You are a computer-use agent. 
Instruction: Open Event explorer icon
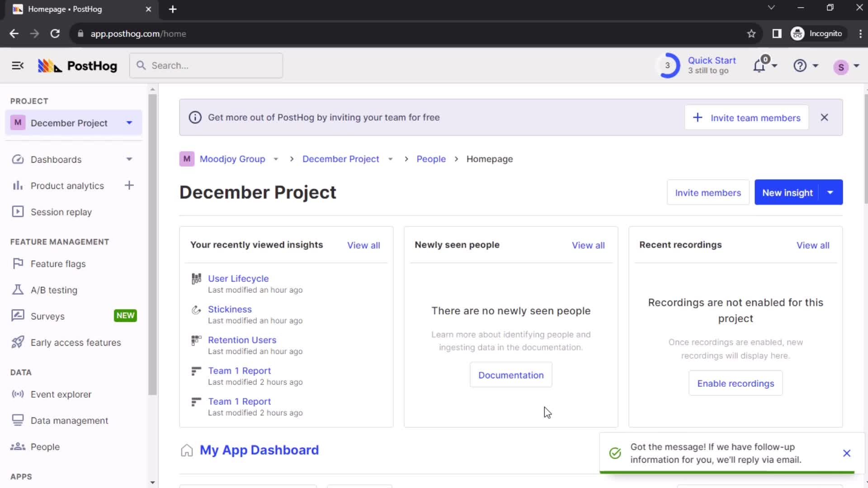17,394
